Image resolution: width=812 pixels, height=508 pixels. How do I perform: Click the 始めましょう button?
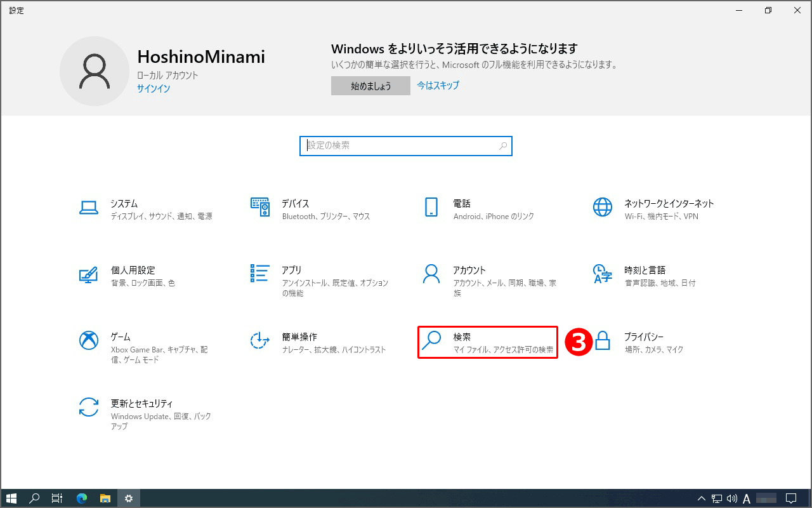coord(370,86)
